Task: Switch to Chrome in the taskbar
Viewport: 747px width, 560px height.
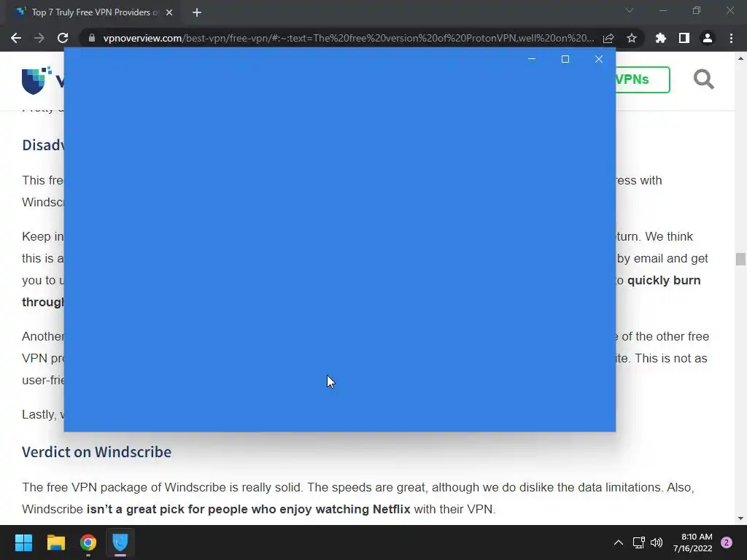Action: [88, 542]
